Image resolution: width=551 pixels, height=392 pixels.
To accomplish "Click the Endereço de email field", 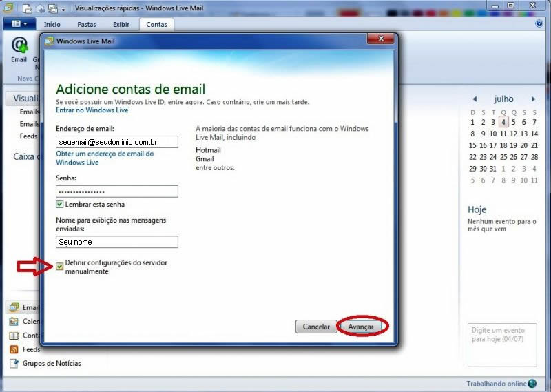I will click(117, 142).
